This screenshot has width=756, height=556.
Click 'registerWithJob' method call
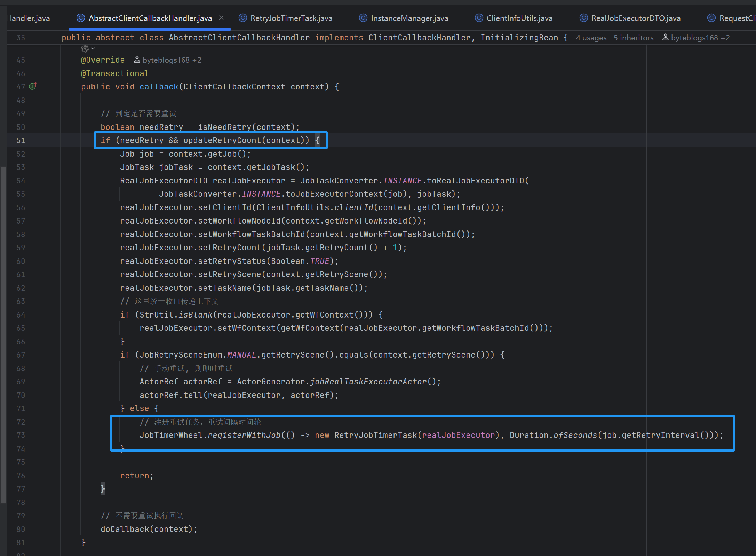click(x=244, y=435)
